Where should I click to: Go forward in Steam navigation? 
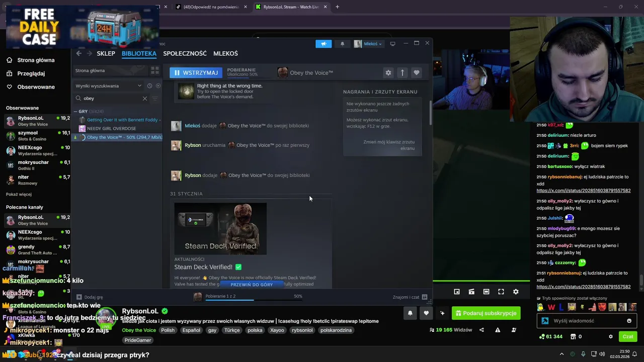(90, 53)
